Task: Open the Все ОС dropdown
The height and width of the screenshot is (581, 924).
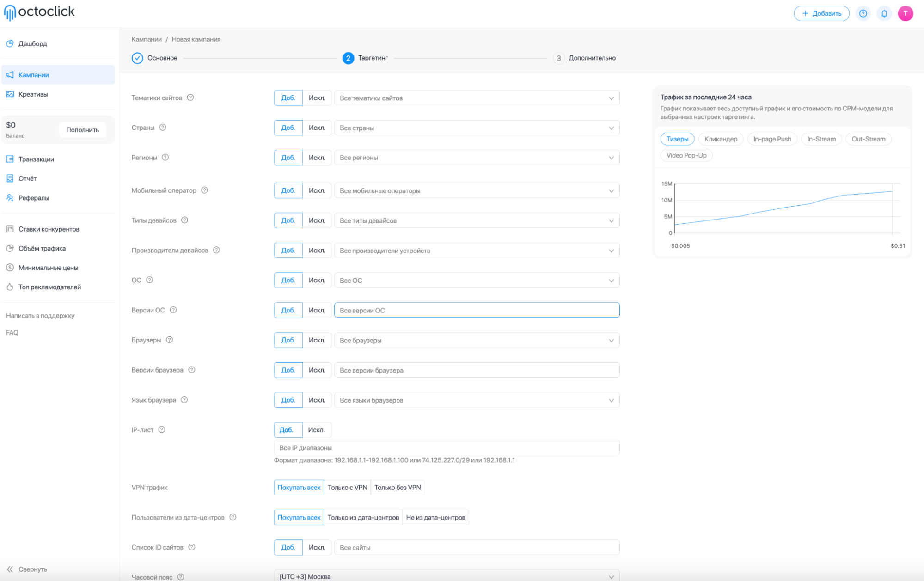Action: pyautogui.click(x=477, y=280)
